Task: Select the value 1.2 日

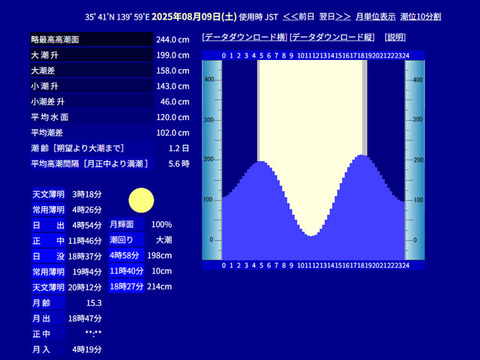Action: click(179, 148)
